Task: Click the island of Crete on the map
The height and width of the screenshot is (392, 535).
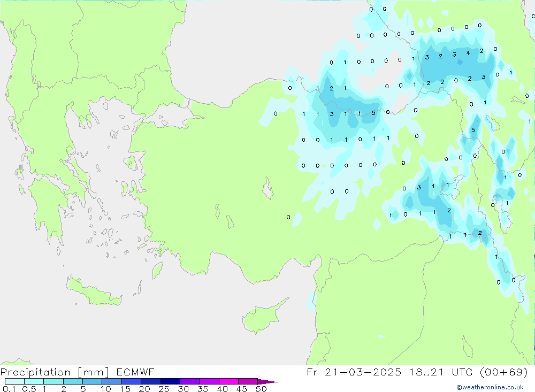Action: click(x=94, y=291)
